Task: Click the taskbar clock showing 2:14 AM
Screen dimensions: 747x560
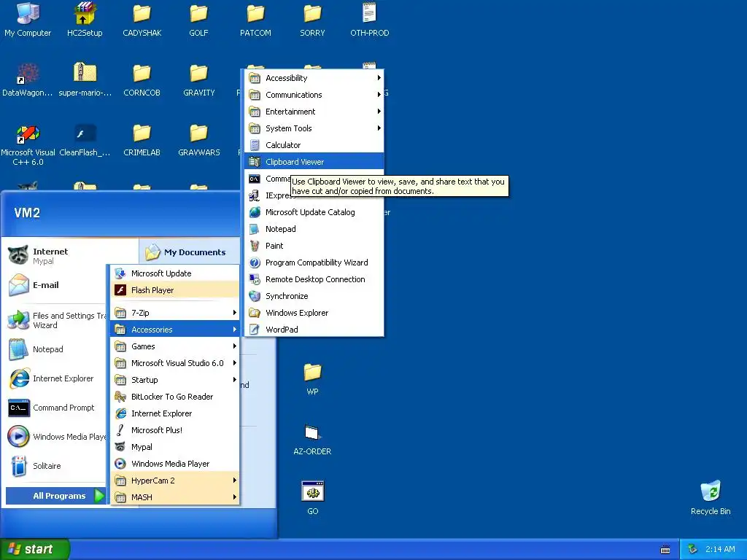Action: click(720, 550)
